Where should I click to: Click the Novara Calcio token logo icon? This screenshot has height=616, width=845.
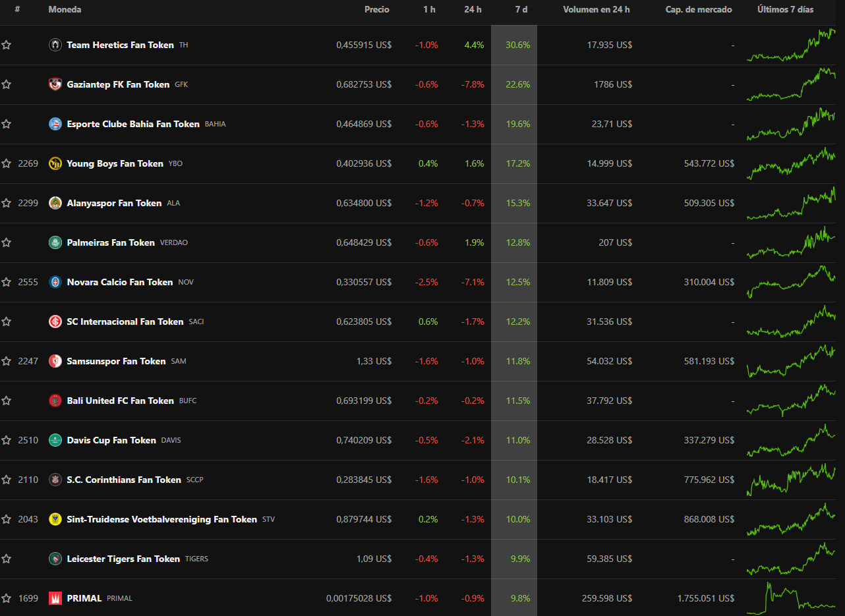[x=55, y=282]
